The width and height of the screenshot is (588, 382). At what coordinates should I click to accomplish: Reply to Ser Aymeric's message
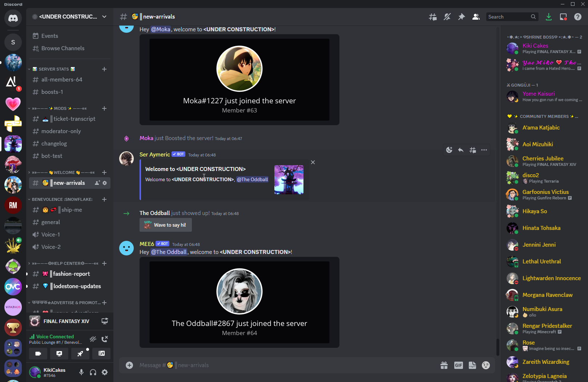tap(461, 150)
